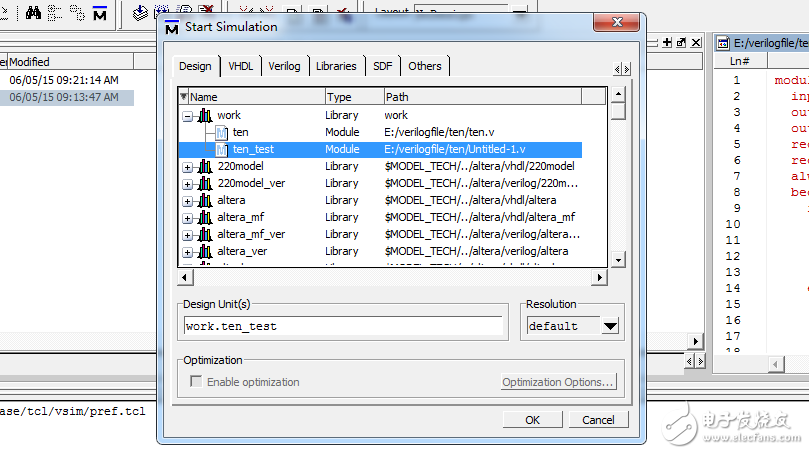Click the Type column header
The image size is (809, 454).
coord(354,96)
